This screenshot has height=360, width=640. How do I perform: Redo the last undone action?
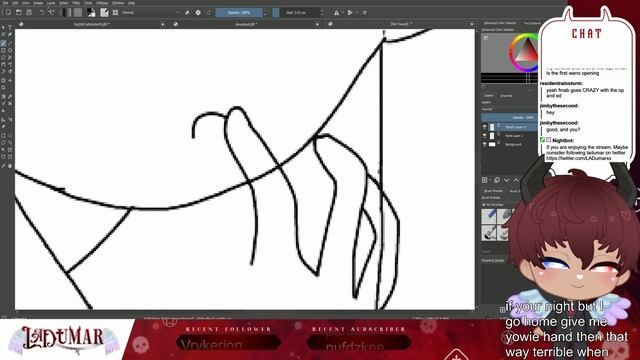coord(51,13)
